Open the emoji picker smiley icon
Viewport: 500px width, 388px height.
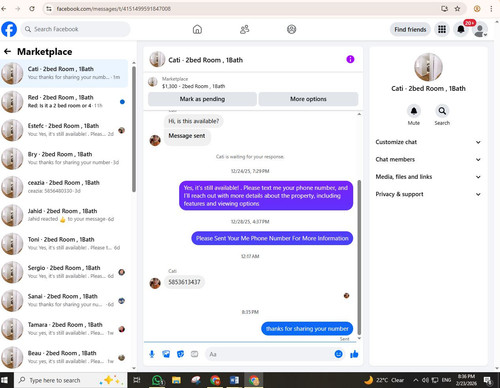coord(338,354)
